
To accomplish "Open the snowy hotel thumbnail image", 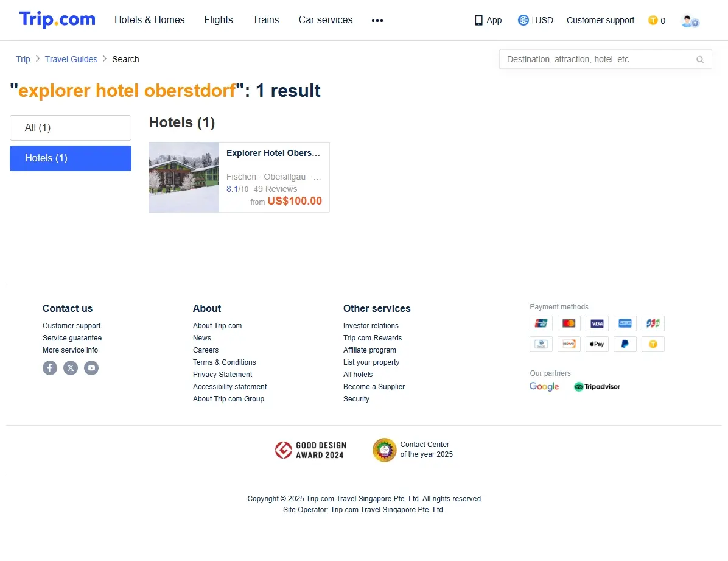I will [x=184, y=177].
